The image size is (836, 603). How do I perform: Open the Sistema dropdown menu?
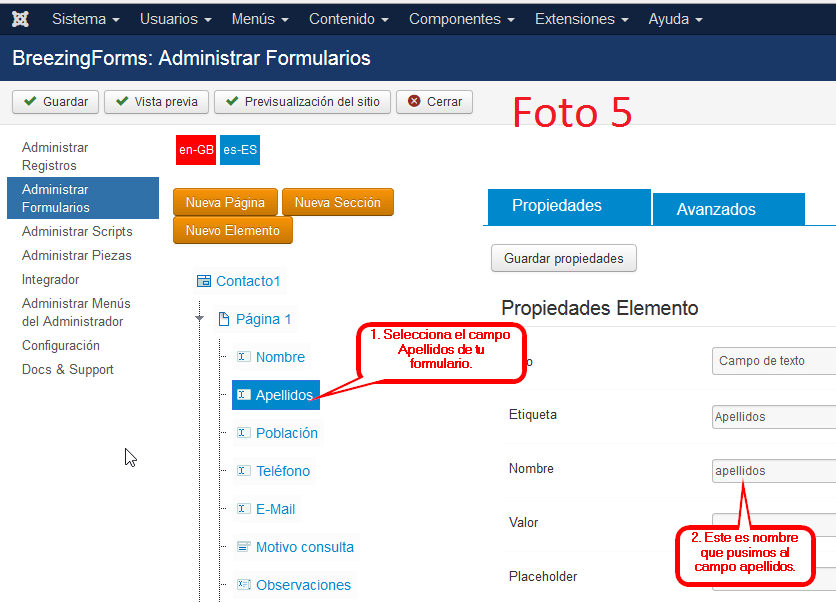pyautogui.click(x=85, y=19)
